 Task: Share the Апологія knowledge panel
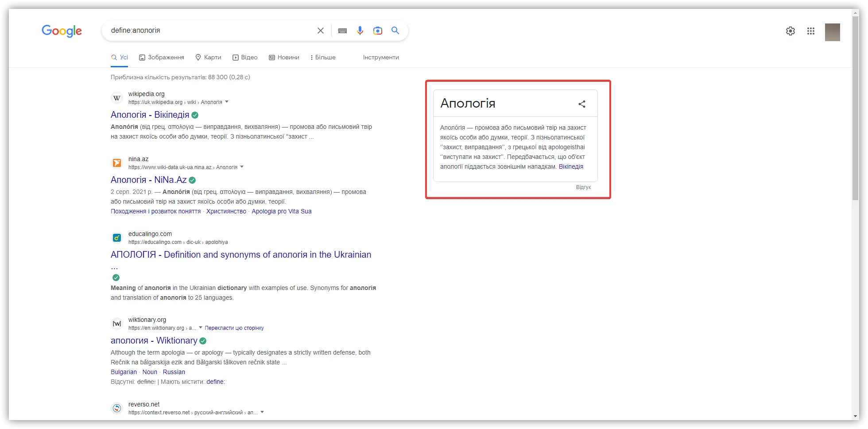582,104
